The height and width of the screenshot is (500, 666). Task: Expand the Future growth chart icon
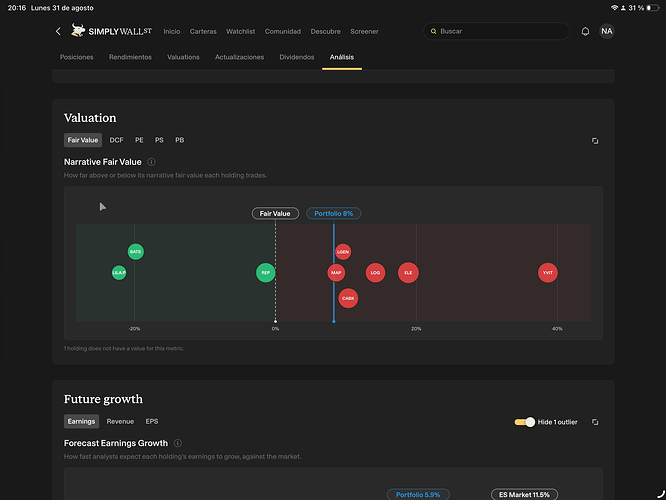595,422
